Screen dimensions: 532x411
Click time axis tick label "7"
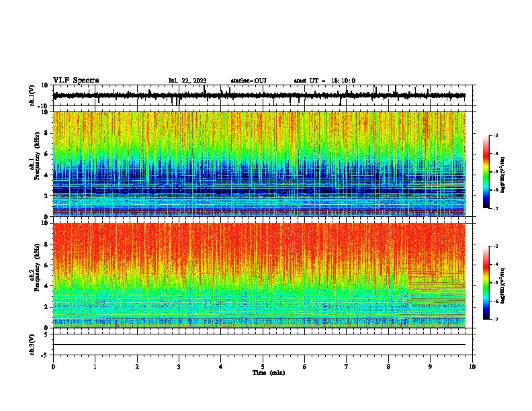click(x=347, y=367)
